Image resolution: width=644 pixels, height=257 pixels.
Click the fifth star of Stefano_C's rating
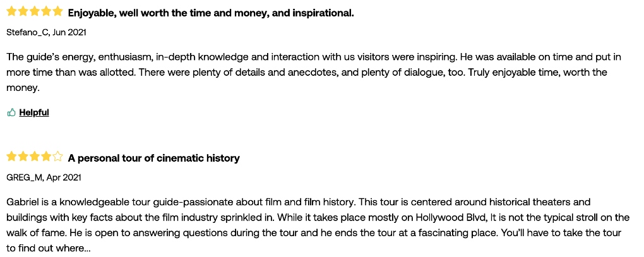pyautogui.click(x=58, y=11)
